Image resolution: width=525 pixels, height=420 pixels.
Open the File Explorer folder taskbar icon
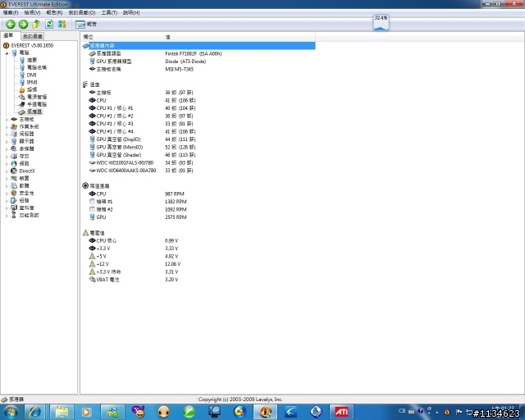[62, 412]
